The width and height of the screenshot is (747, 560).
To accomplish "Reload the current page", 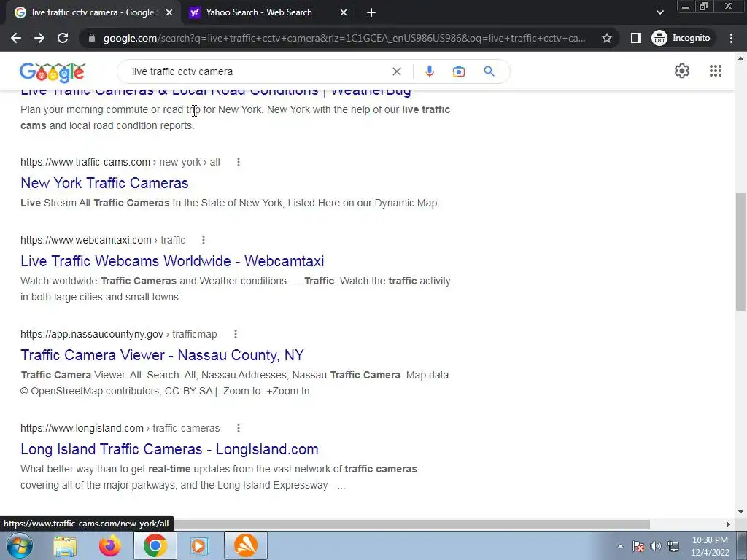I will coord(63,38).
